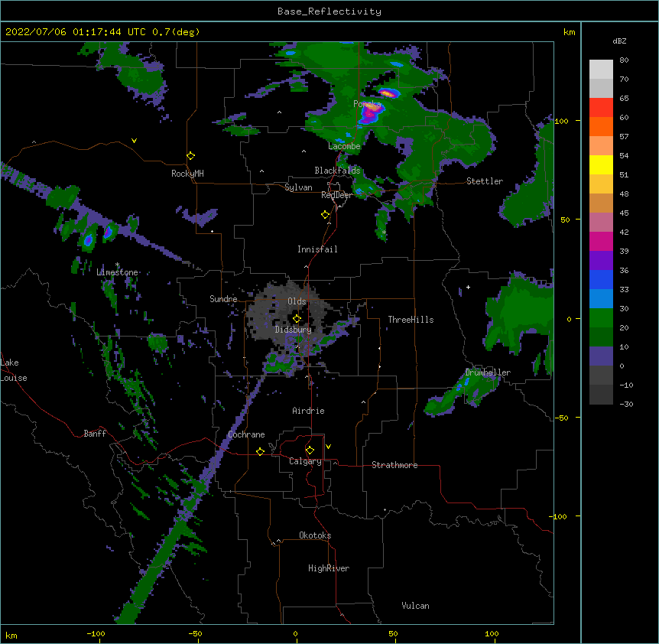Click the RockyMH label
The image size is (659, 644).
point(187,174)
